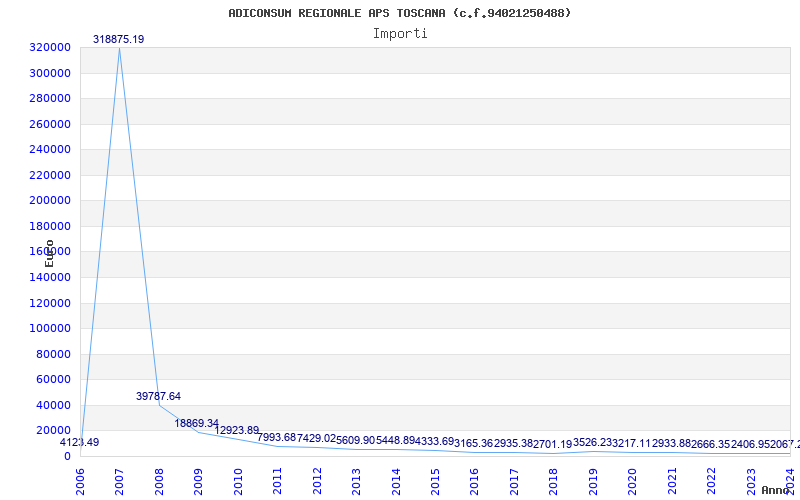
Task: Click the x-axis year 2023
Action: point(752,482)
